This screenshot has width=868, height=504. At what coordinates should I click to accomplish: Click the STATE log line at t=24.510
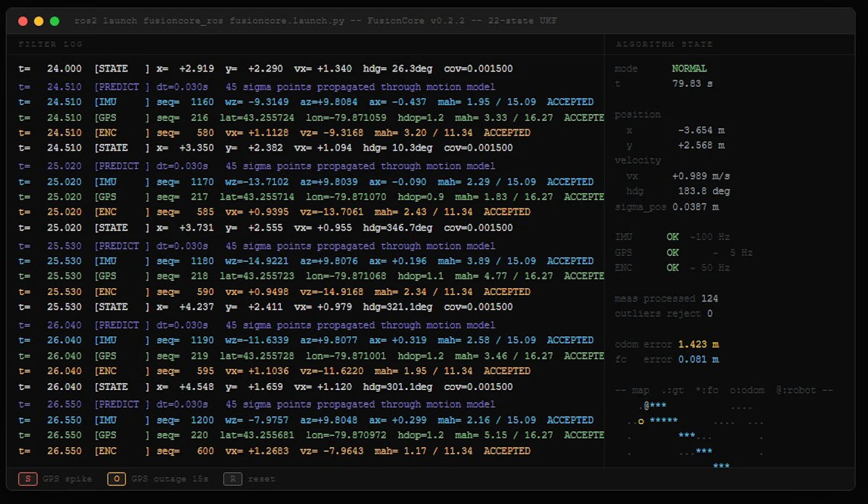coord(266,148)
